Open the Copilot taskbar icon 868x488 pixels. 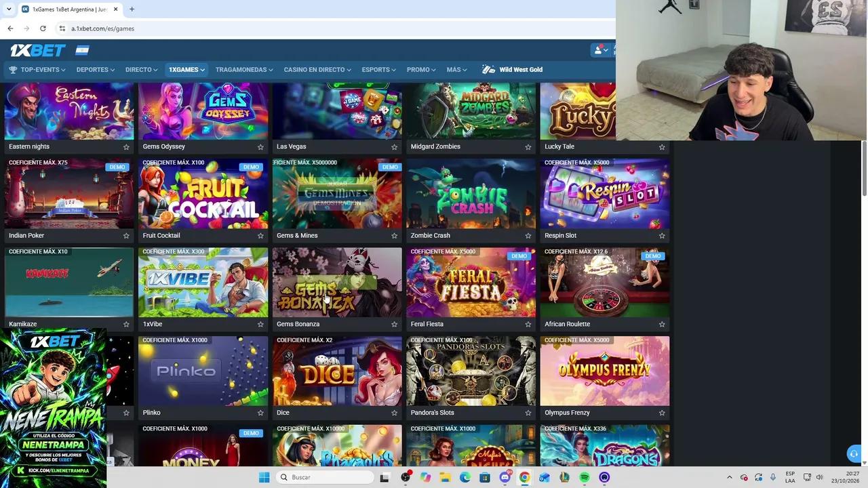point(425,477)
